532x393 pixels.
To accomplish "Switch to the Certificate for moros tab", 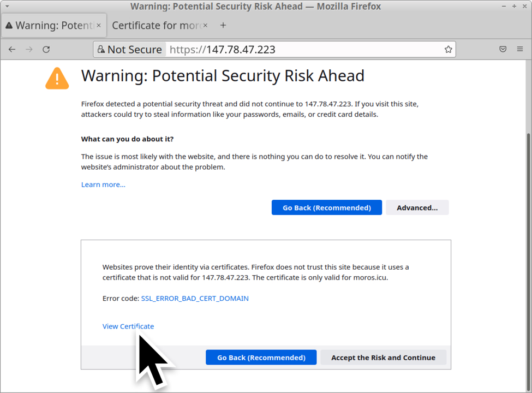I will pyautogui.click(x=156, y=25).
